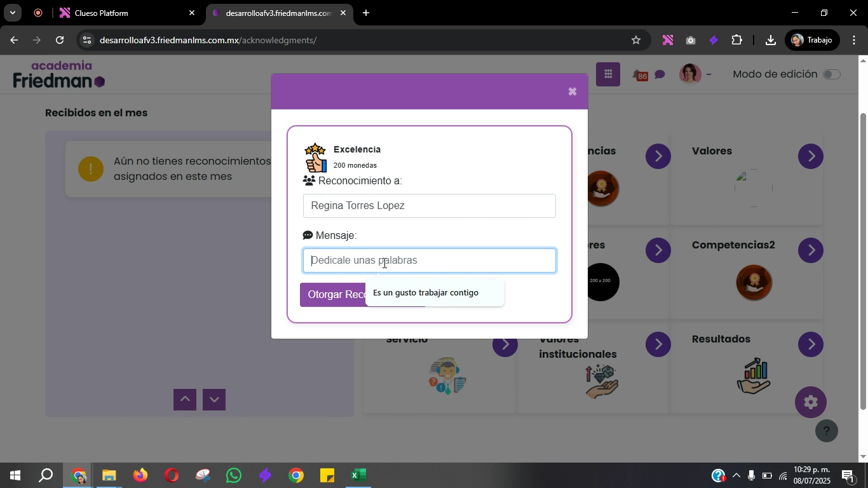
Task: Click the Valores institucionales diamond-hand icon
Action: point(601,381)
